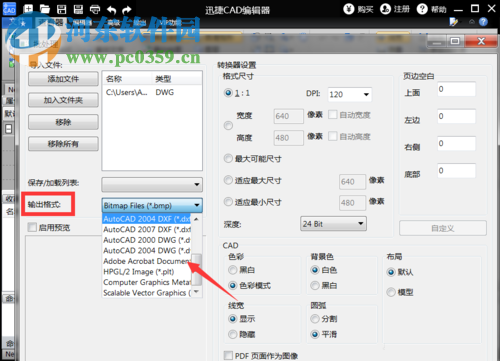Click the 注册 register user icon
Image resolution: width=500 pixels, height=361 pixels.
pos(385,9)
